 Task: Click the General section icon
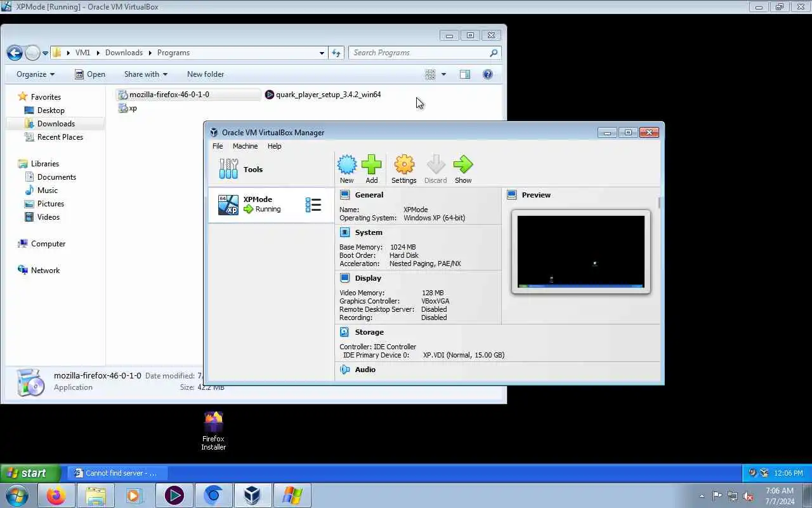coord(344,195)
